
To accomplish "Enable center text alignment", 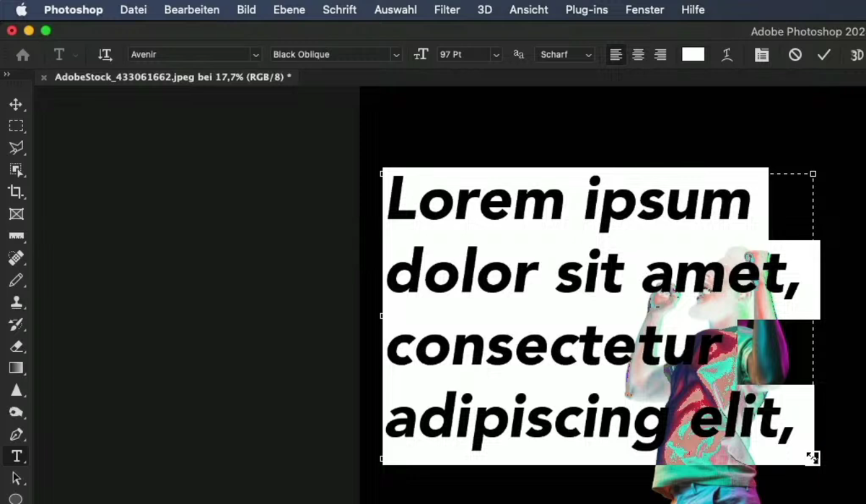I will [x=638, y=55].
